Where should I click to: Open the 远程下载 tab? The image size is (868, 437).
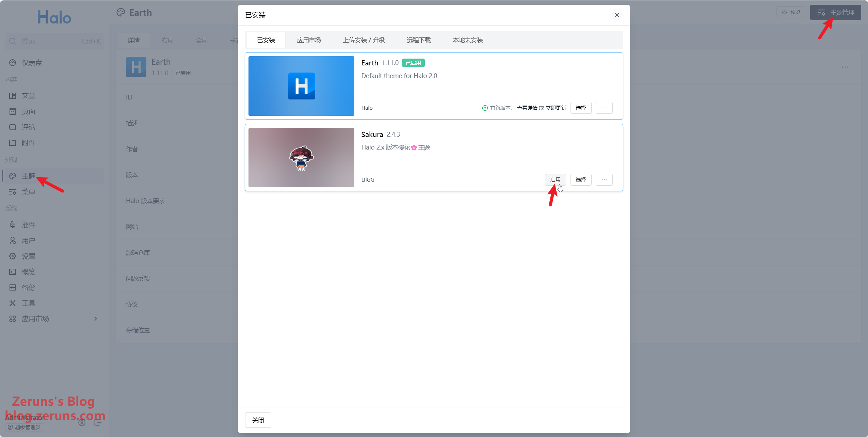418,40
